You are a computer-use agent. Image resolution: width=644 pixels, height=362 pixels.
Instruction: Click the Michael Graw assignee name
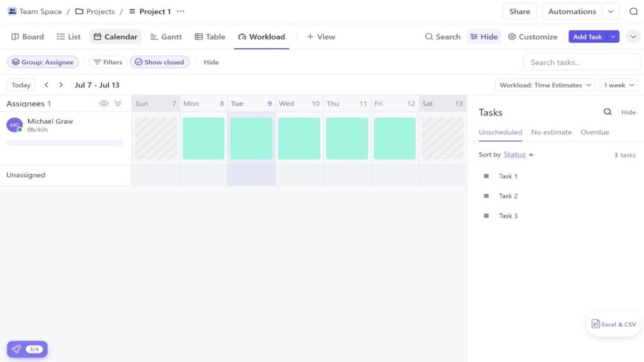(50, 121)
